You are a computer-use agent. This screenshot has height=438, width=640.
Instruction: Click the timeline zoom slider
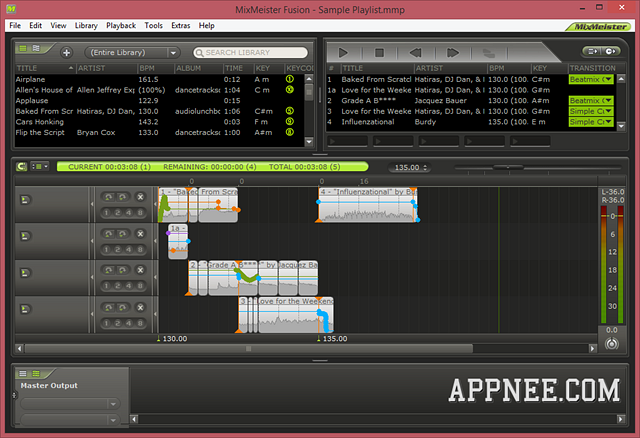point(508,167)
